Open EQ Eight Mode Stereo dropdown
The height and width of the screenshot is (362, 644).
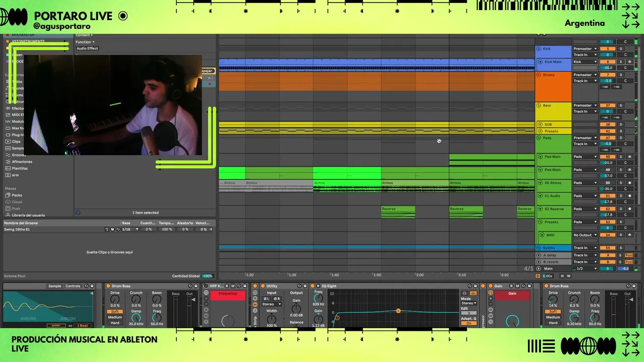(469, 303)
